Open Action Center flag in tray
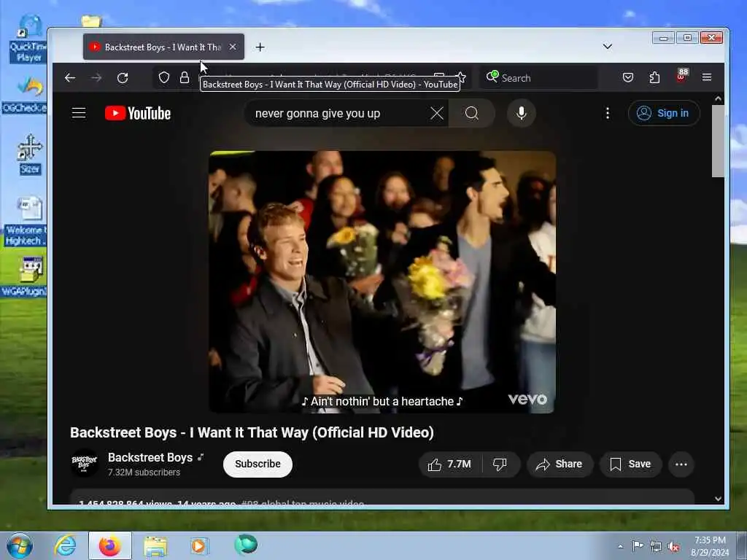The image size is (747, 560). point(638,545)
